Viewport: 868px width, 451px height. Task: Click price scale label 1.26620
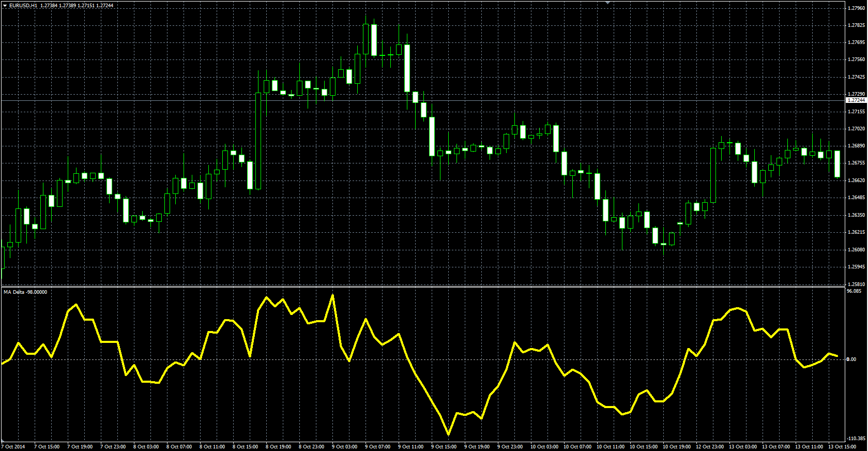[857, 181]
